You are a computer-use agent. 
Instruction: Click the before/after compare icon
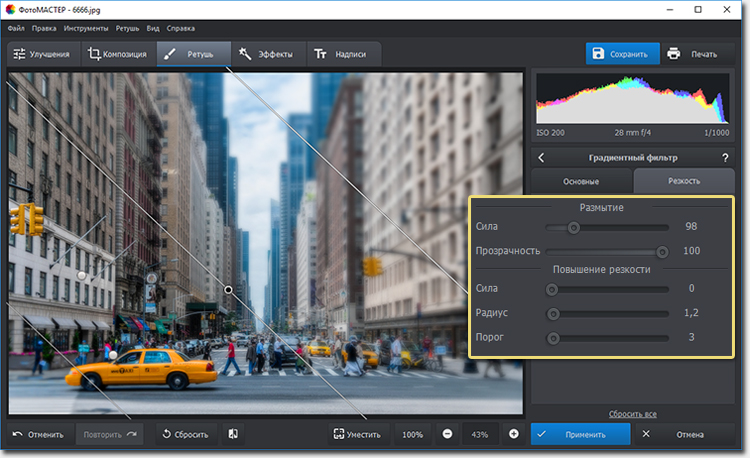point(233,434)
